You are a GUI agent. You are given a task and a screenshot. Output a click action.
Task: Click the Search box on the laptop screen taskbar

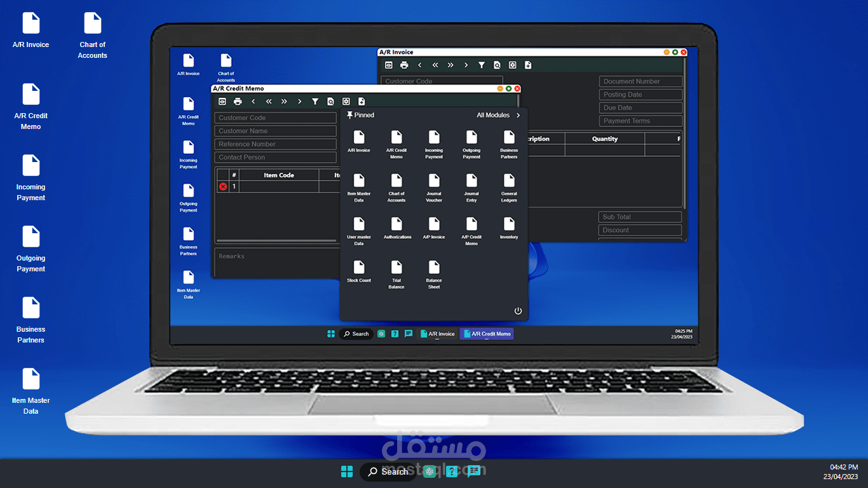[356, 334]
